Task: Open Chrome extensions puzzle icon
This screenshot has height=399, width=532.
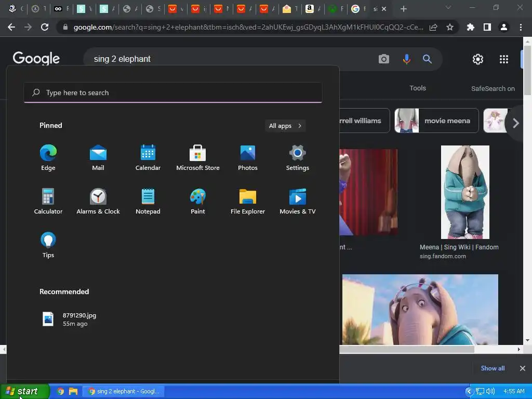Action: pos(471,27)
